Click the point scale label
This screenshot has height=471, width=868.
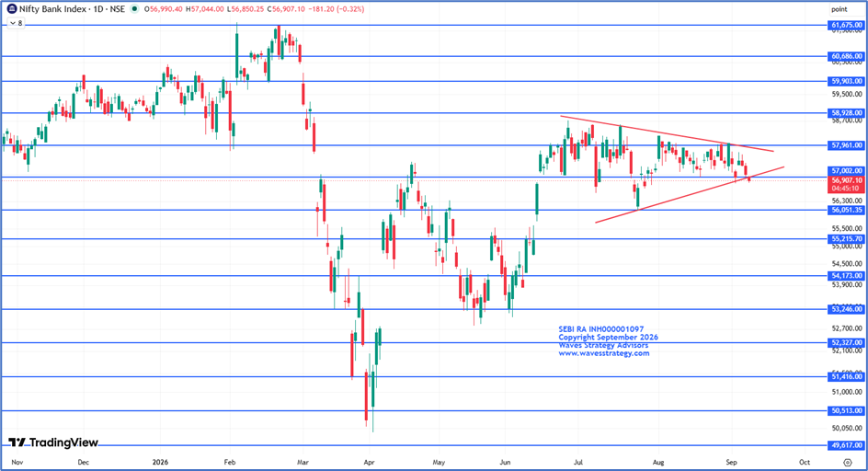(x=839, y=9)
